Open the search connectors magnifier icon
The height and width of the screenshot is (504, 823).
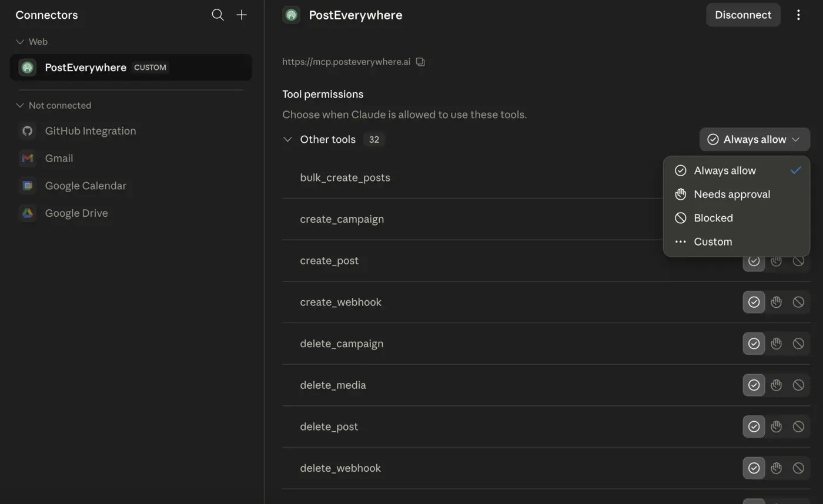[218, 15]
